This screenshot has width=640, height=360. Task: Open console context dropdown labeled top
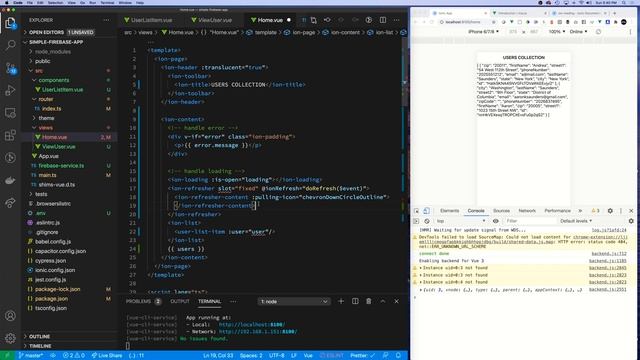pyautogui.click(x=461, y=221)
